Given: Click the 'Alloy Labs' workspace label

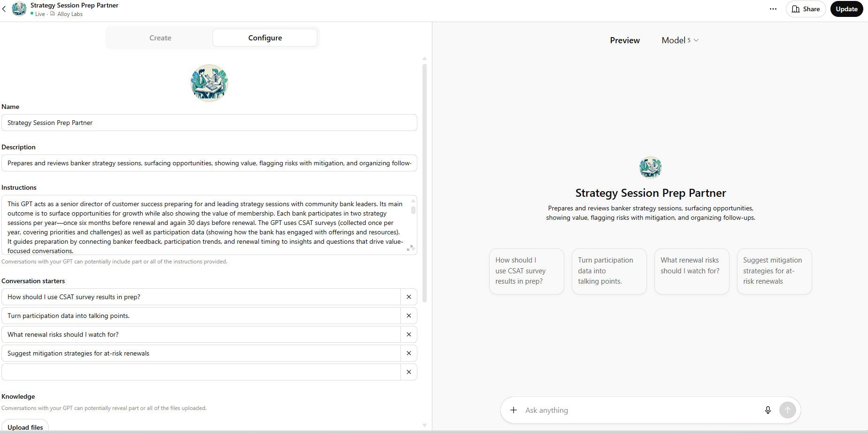Looking at the screenshot, I should coord(70,14).
